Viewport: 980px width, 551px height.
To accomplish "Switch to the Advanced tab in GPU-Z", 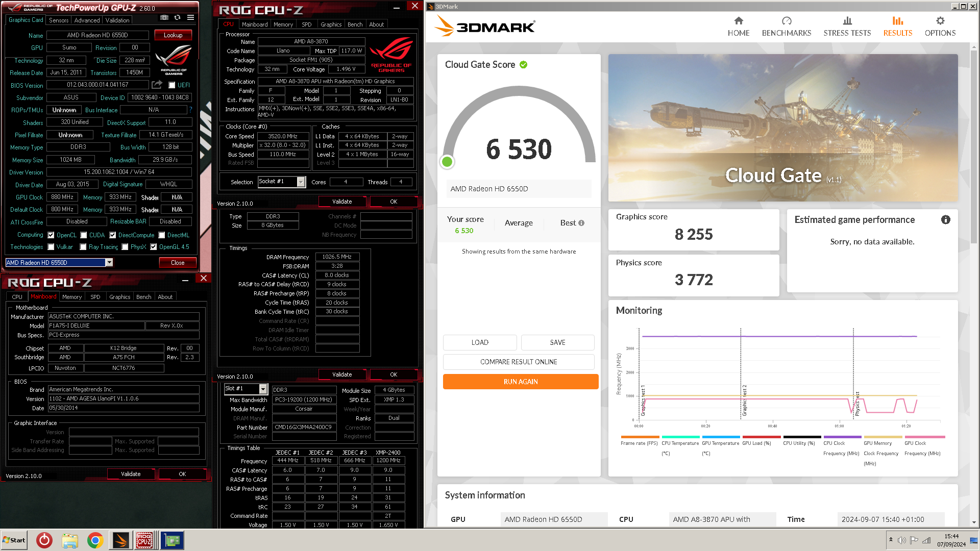I will tap(87, 20).
